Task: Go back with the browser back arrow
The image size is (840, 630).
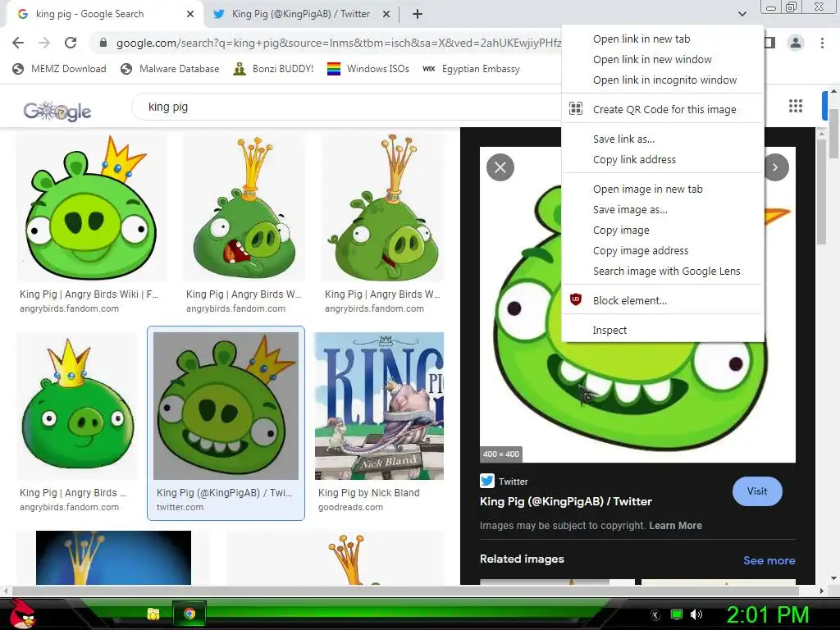Action: (x=18, y=43)
